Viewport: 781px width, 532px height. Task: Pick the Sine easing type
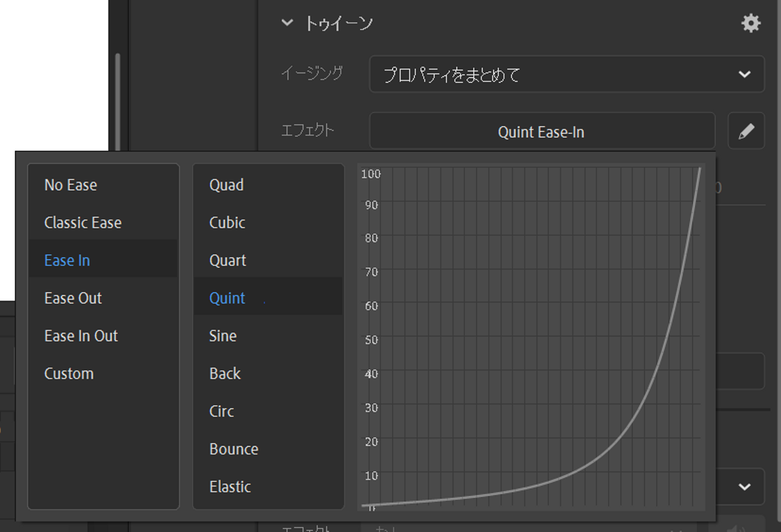(223, 336)
